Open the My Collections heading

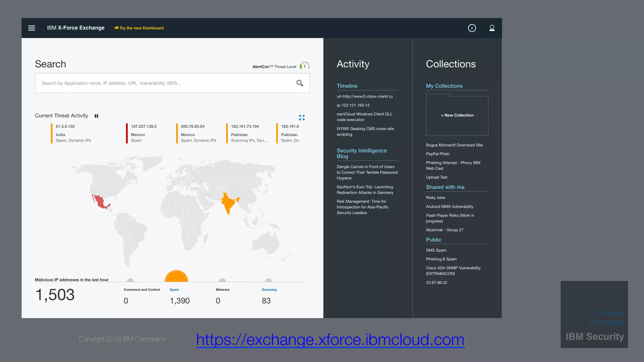pyautogui.click(x=444, y=86)
